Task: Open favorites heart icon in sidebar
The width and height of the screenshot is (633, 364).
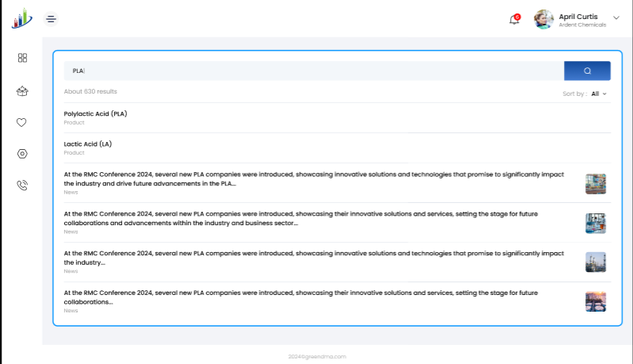Action: [22, 122]
